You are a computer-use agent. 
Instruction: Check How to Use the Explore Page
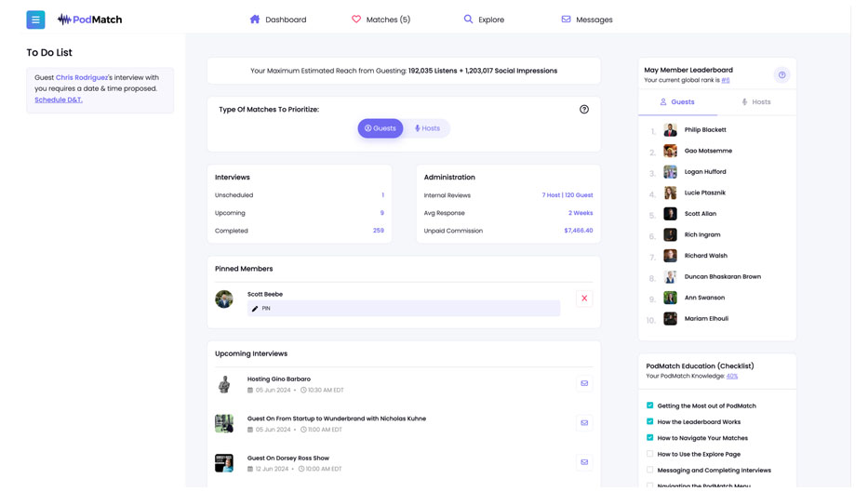point(649,454)
